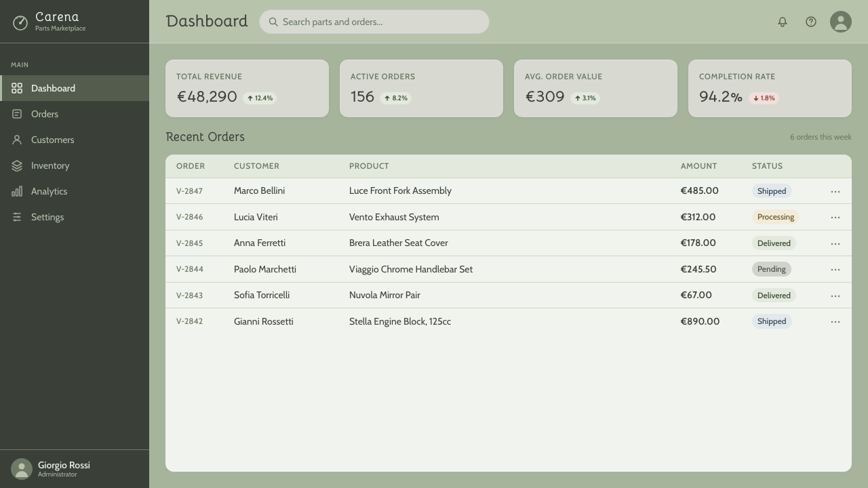Click the Total Revenue card
Viewport: 868px width, 488px height.
point(247,88)
